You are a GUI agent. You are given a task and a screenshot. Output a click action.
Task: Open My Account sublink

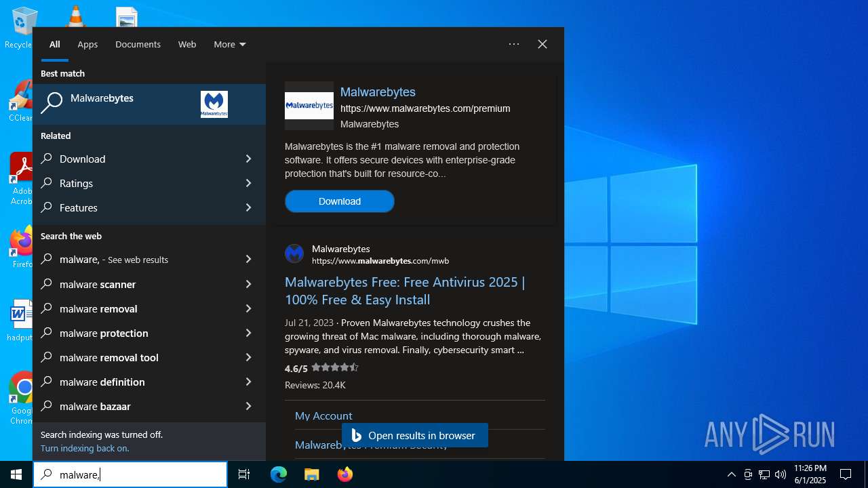pyautogui.click(x=323, y=415)
